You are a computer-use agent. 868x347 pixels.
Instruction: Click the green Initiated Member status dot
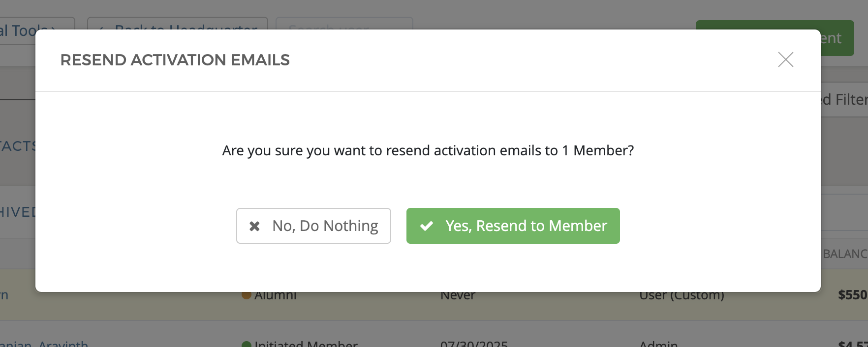click(247, 344)
